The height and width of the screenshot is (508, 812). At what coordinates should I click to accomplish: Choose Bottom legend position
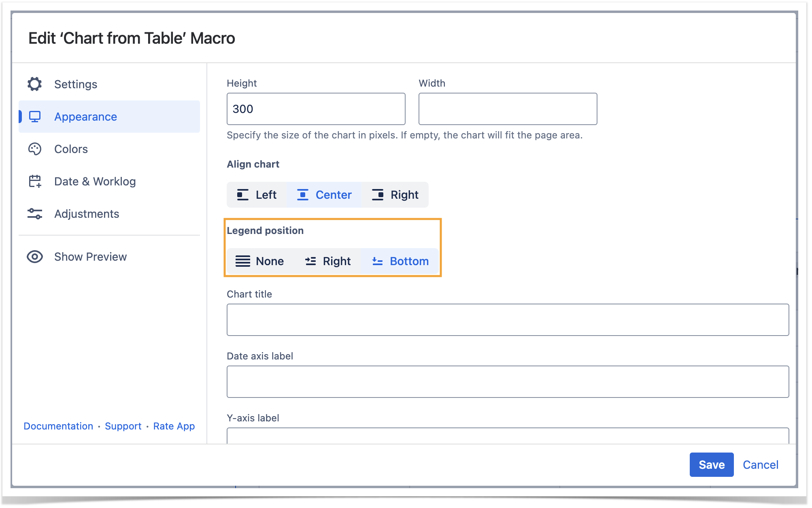pyautogui.click(x=400, y=261)
